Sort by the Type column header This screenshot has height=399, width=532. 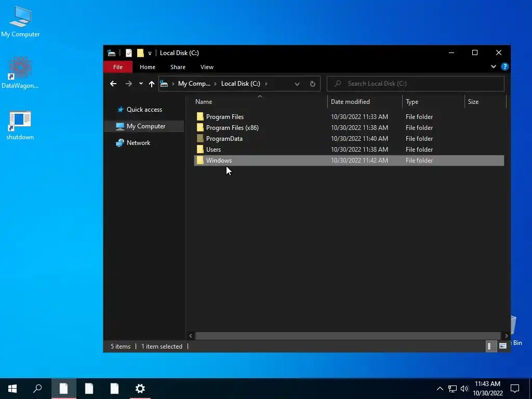pyautogui.click(x=433, y=102)
